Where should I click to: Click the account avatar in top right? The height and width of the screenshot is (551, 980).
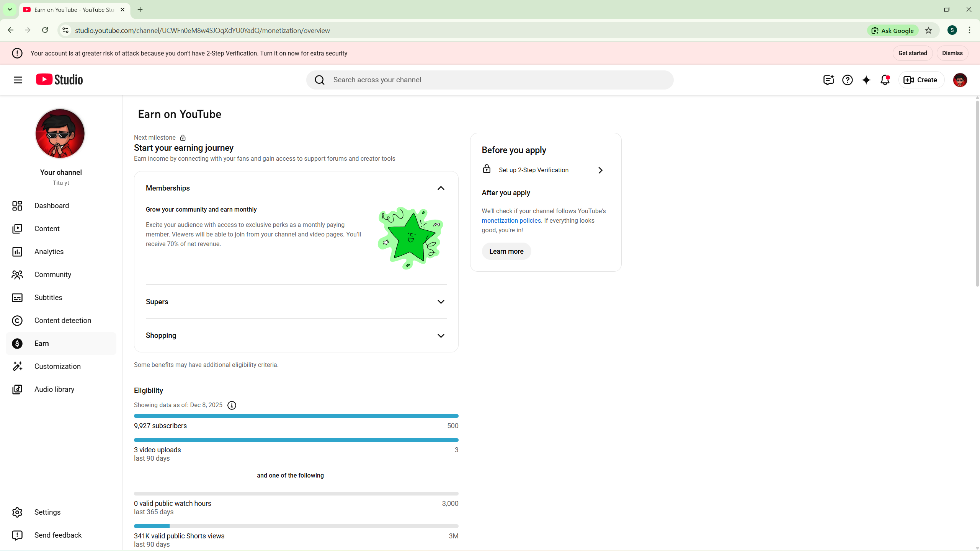point(960,80)
